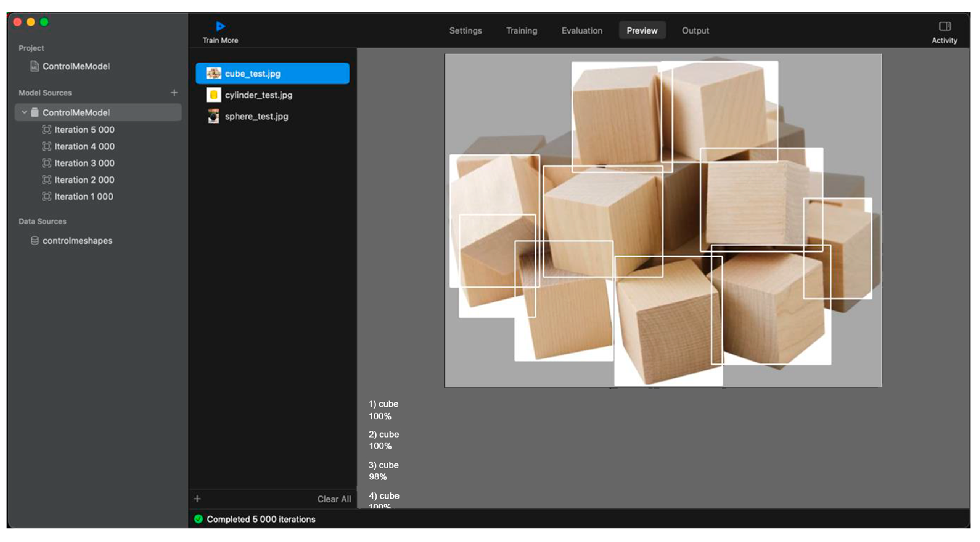Open the Output tab
Viewport: 980px width, 542px height.
(695, 31)
